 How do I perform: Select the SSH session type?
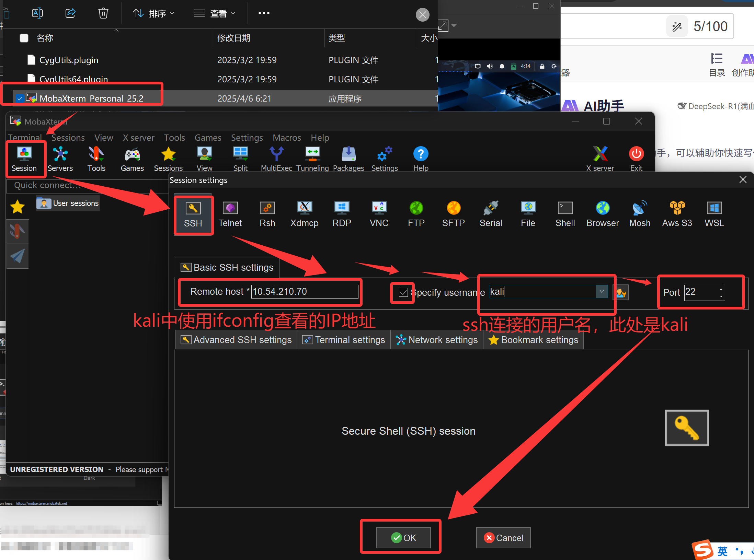(x=193, y=215)
